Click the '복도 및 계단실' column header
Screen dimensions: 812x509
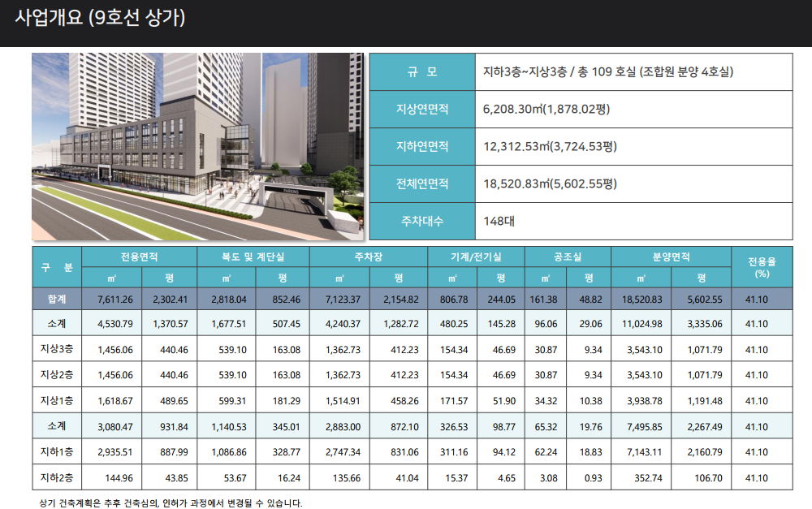253,257
